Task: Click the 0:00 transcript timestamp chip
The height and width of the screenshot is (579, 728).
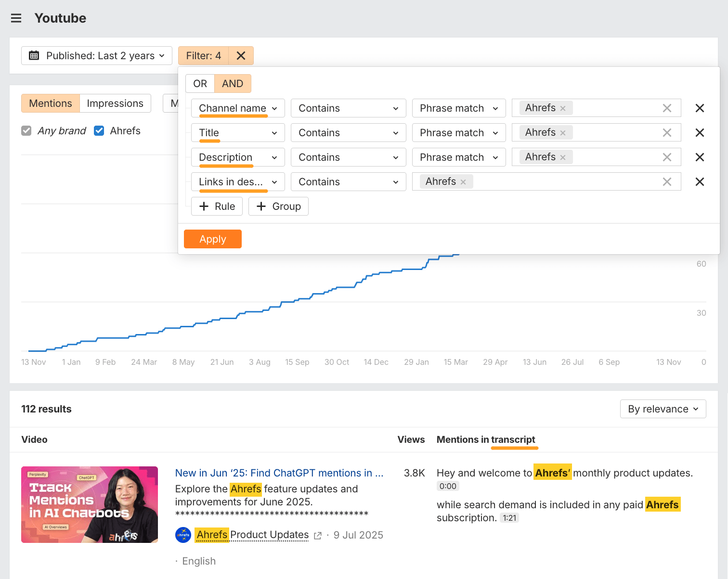Action: click(x=448, y=486)
